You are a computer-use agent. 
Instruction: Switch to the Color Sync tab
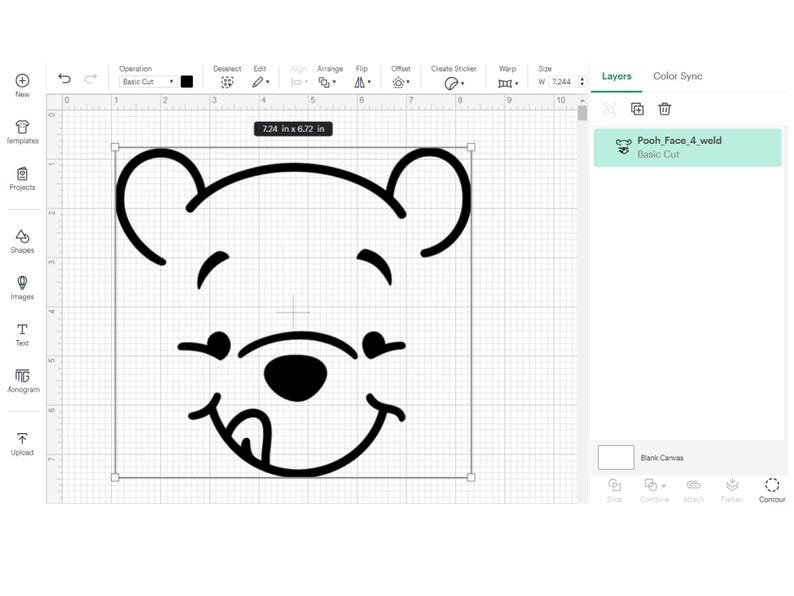pos(678,76)
